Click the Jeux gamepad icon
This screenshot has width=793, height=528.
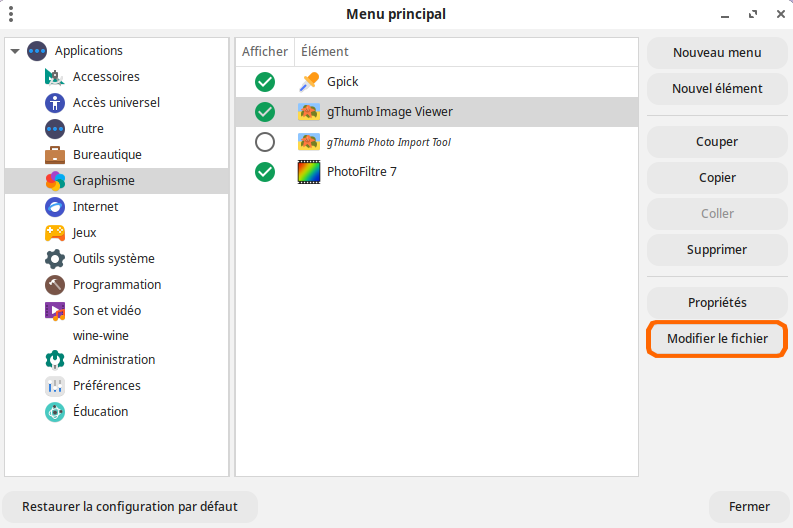pos(55,233)
